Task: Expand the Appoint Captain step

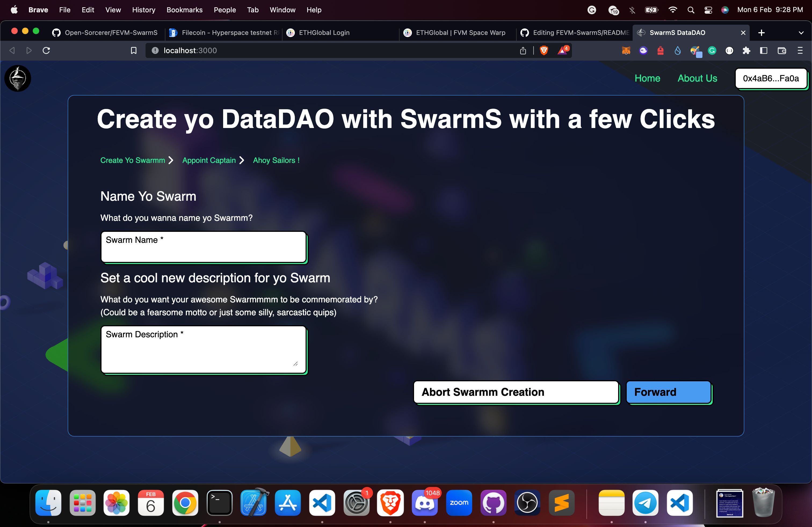Action: [x=209, y=160]
